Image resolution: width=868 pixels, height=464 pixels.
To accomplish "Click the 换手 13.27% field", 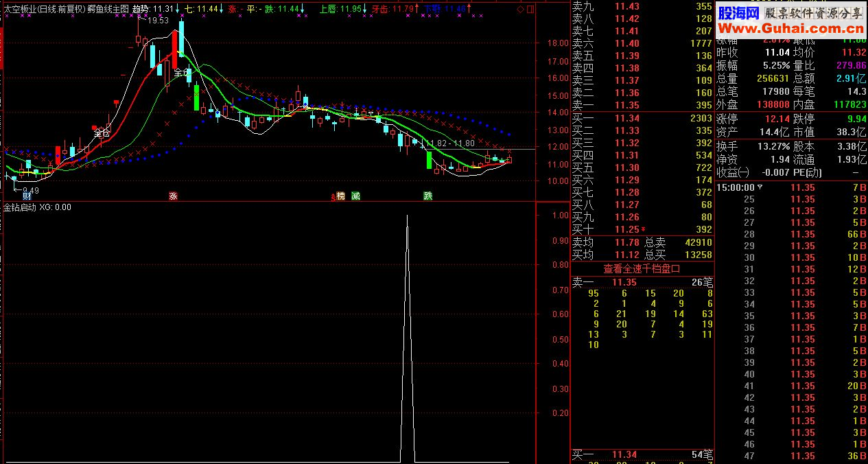I will point(753,146).
